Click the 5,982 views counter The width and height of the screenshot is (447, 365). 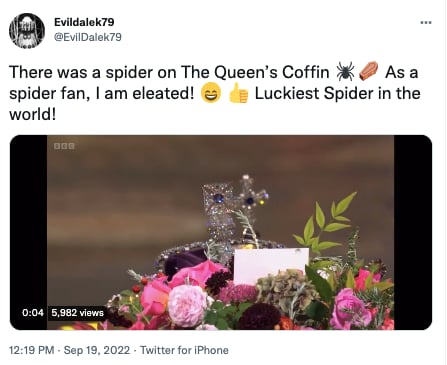point(78,313)
